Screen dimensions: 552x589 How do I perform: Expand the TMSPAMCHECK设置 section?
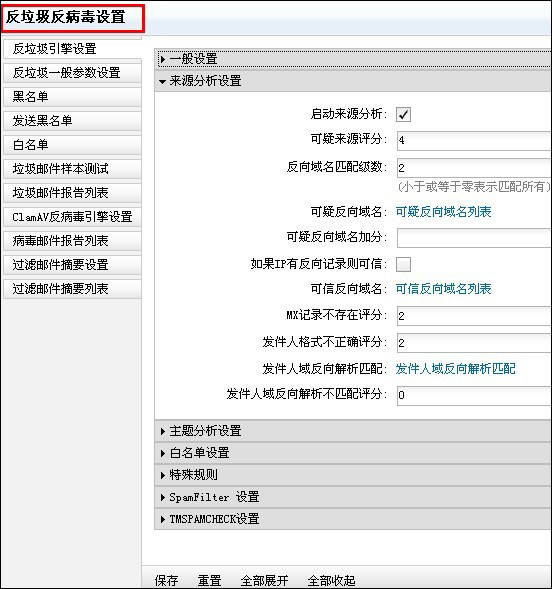(353, 519)
